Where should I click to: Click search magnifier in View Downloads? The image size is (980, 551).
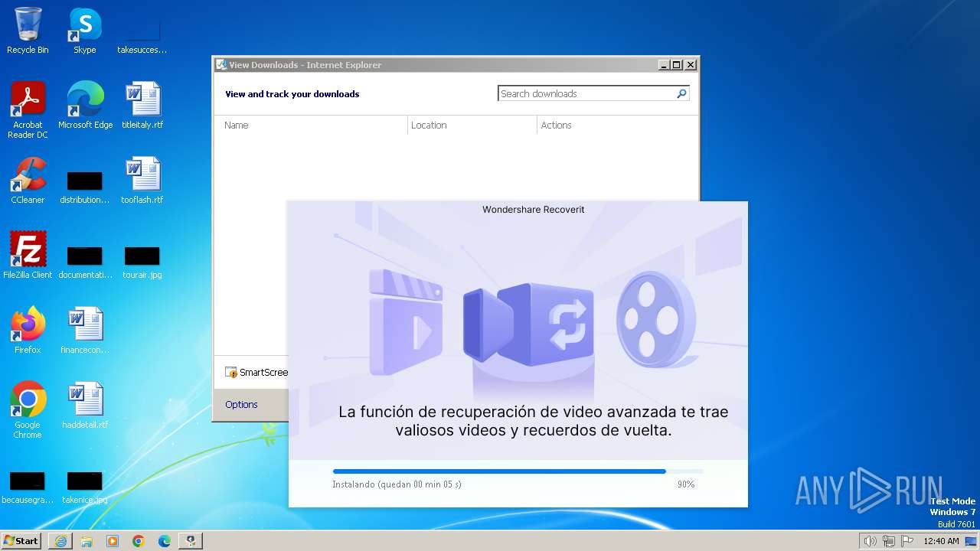pos(681,93)
